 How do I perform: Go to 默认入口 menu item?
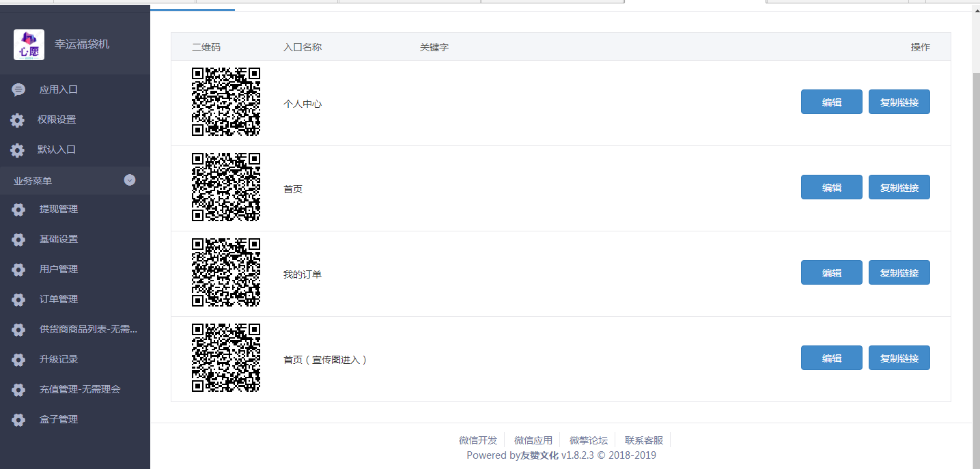(x=57, y=150)
